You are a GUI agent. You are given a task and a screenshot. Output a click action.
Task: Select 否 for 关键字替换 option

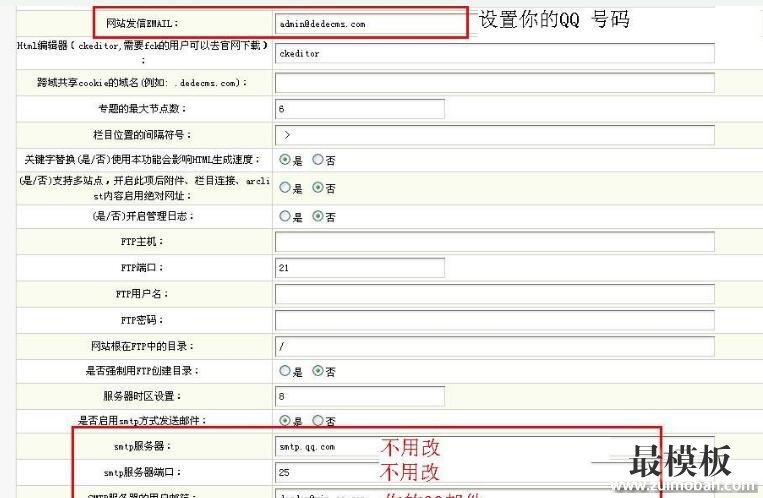click(x=319, y=160)
